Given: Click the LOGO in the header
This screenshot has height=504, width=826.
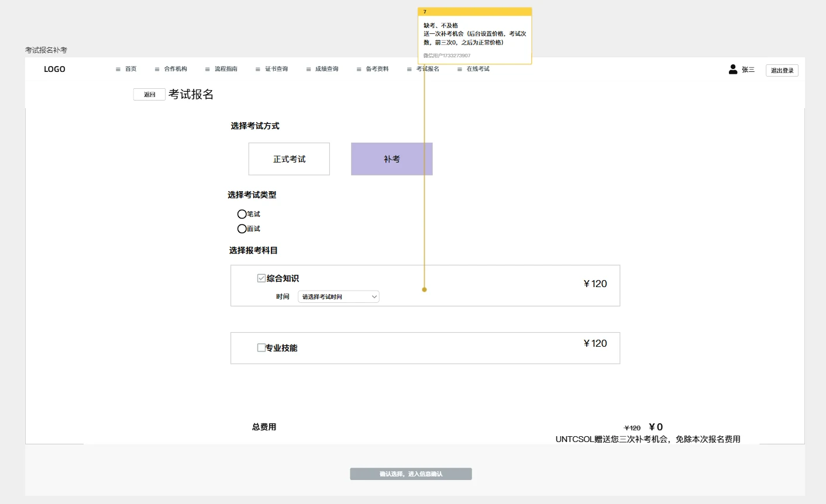Looking at the screenshot, I should (54, 69).
